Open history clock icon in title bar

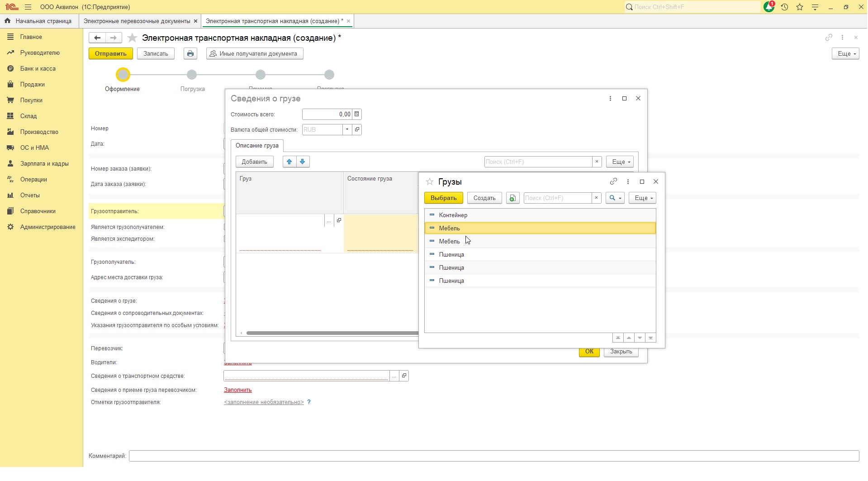pos(785,7)
